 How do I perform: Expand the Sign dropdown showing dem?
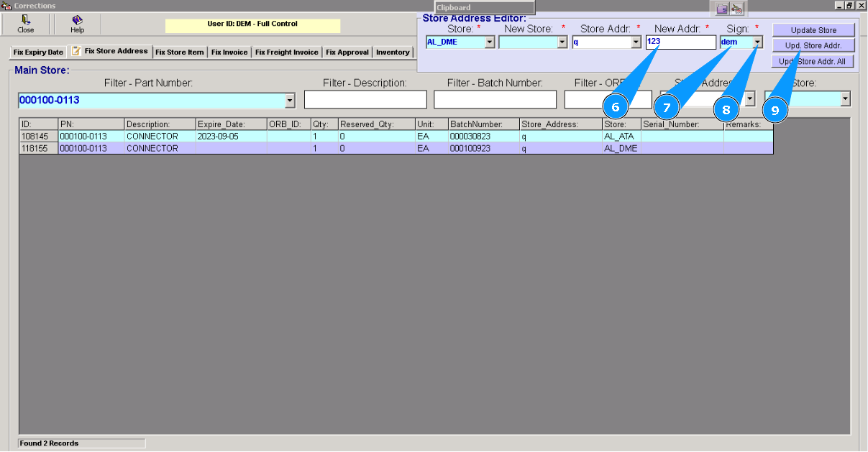coord(757,42)
